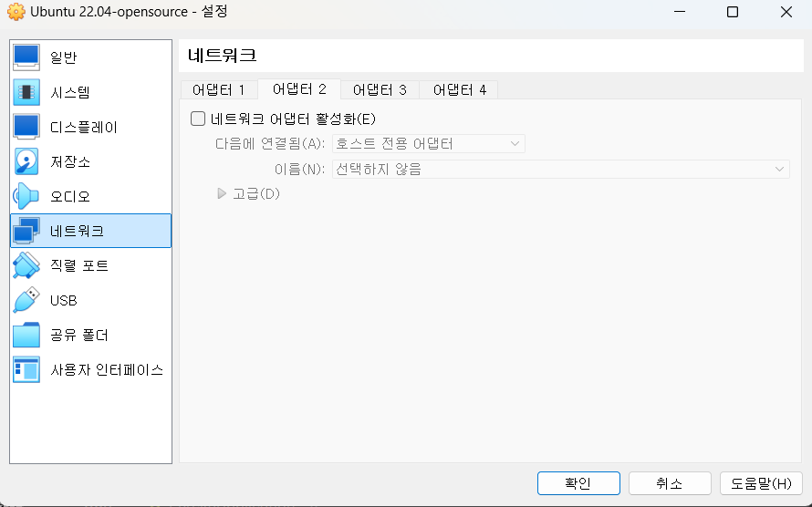
Task: Maximize the settings window
Action: (x=733, y=11)
